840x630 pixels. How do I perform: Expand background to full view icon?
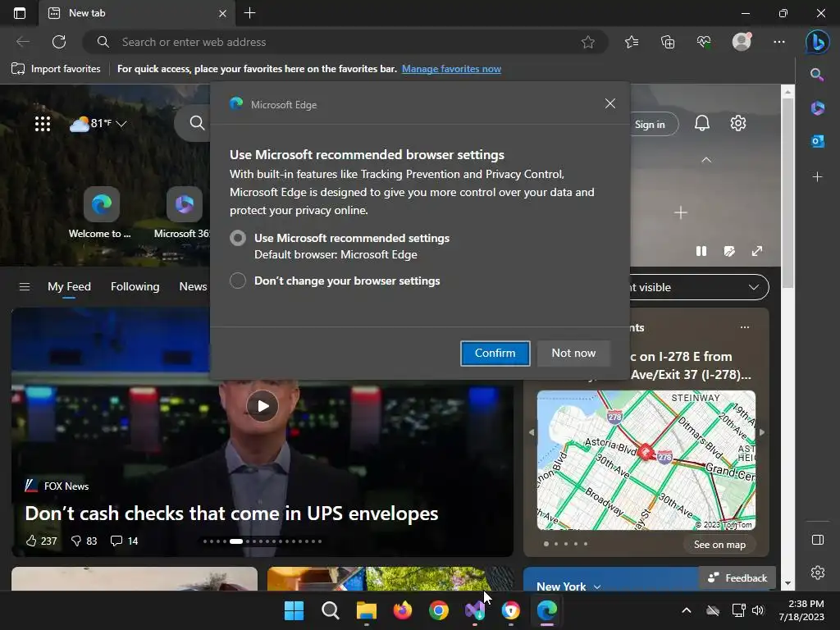[757, 251]
